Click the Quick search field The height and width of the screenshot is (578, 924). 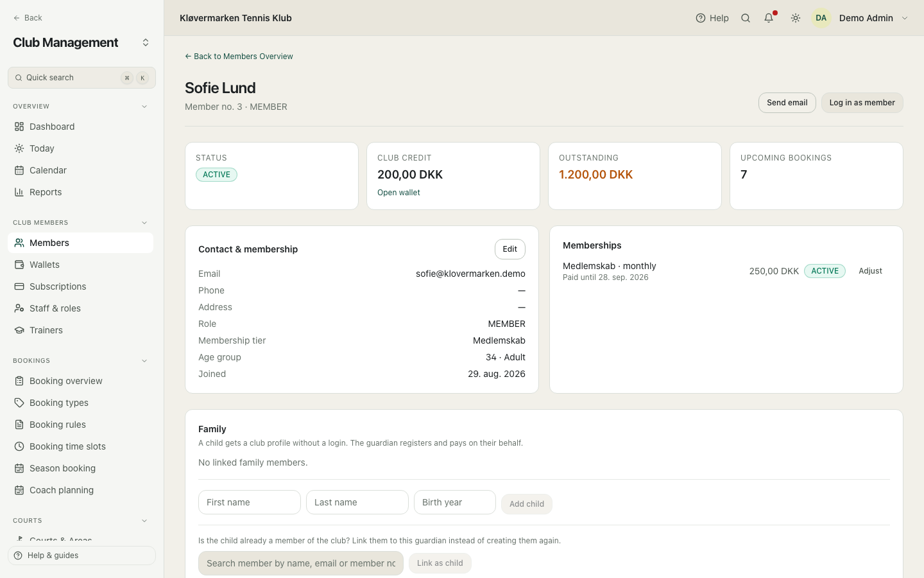(x=81, y=78)
